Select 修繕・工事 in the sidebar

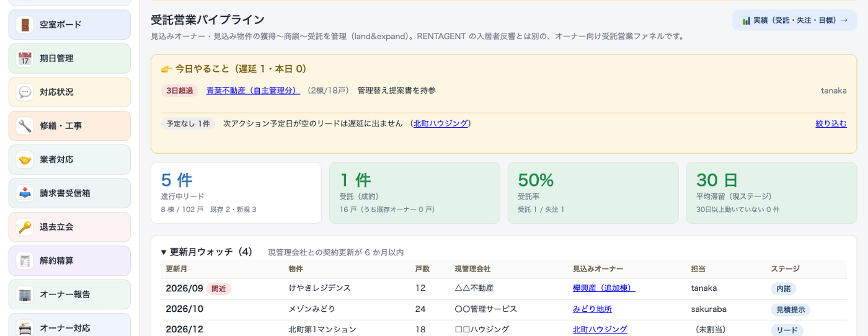point(69,126)
